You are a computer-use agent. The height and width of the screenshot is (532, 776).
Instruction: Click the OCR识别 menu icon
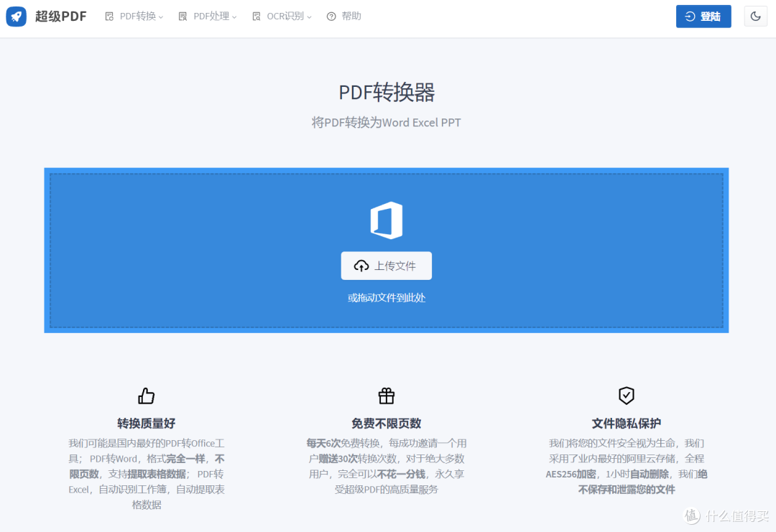click(257, 17)
